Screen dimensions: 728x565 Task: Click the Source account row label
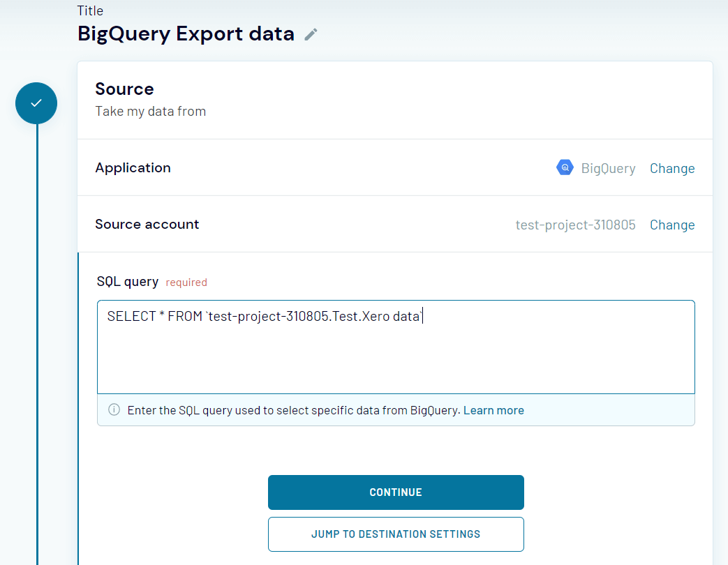[x=147, y=225]
